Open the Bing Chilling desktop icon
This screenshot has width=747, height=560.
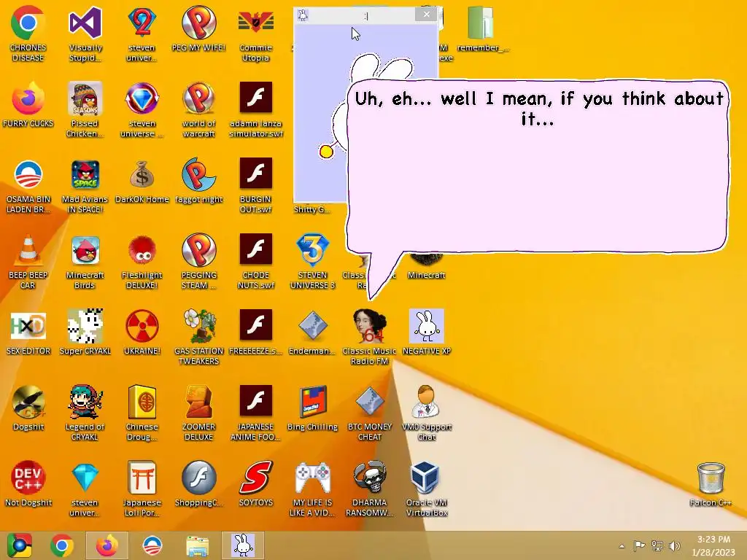(312, 402)
